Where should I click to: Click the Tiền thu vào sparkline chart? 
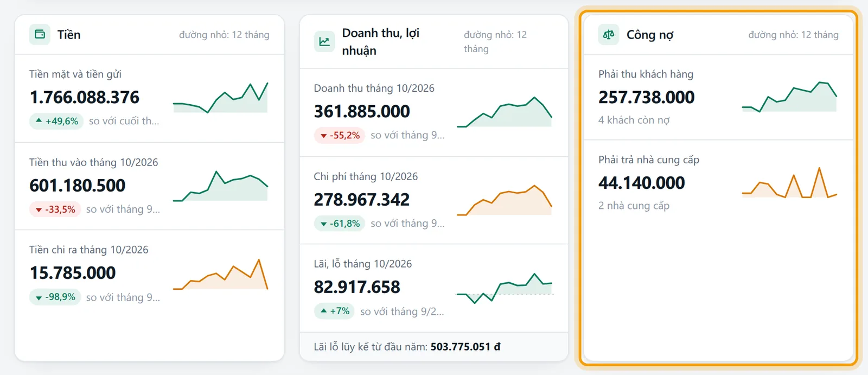tap(220, 186)
